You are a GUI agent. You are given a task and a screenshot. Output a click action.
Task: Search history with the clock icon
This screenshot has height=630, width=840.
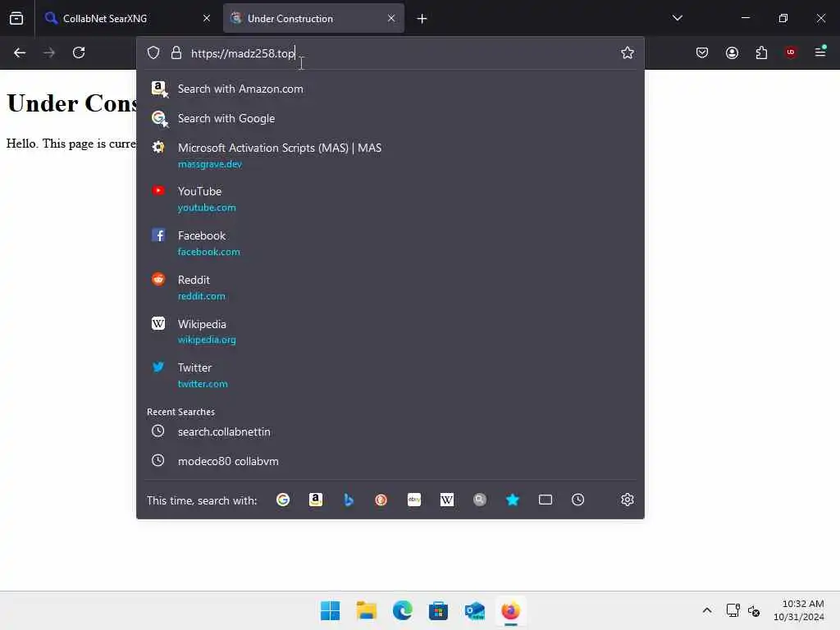point(578,500)
